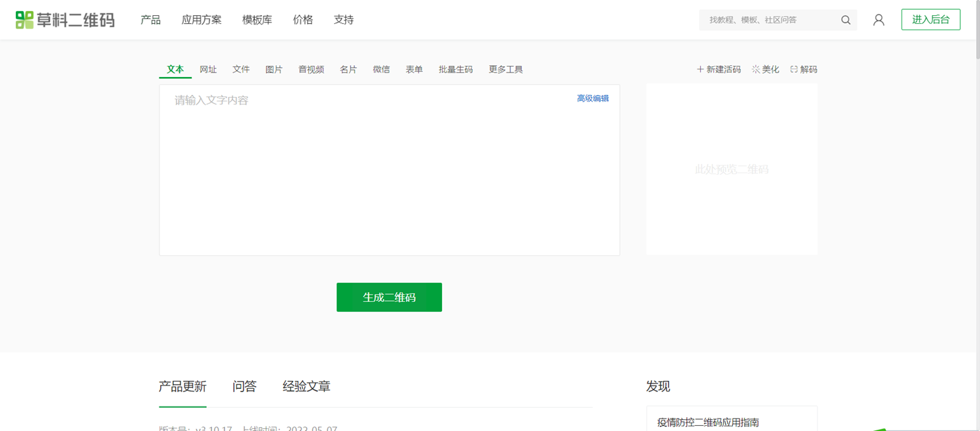Viewport: 980px width, 431px height.
Task: Open the 模板库 menu
Action: click(x=257, y=20)
